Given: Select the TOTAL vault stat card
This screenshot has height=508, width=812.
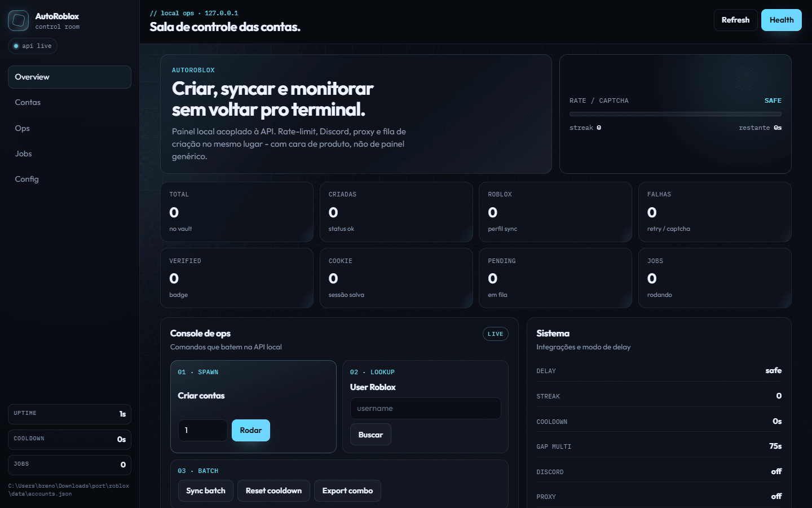Looking at the screenshot, I should [237, 212].
